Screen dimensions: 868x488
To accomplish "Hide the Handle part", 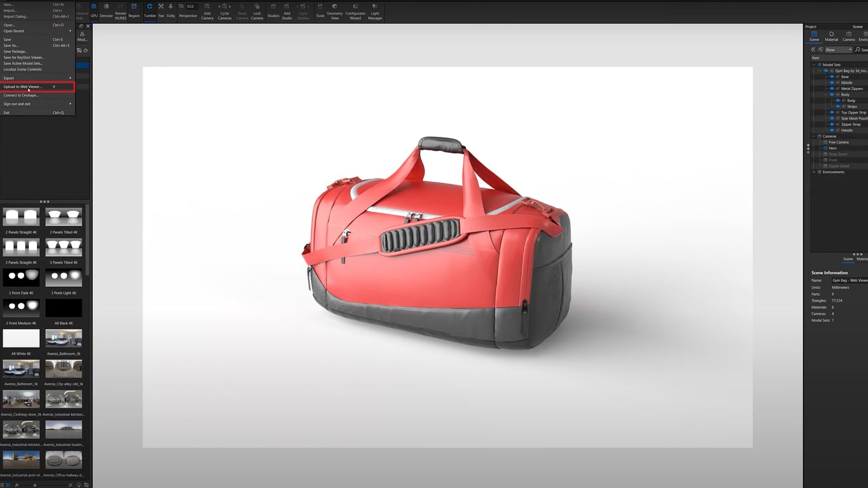I will (x=832, y=130).
